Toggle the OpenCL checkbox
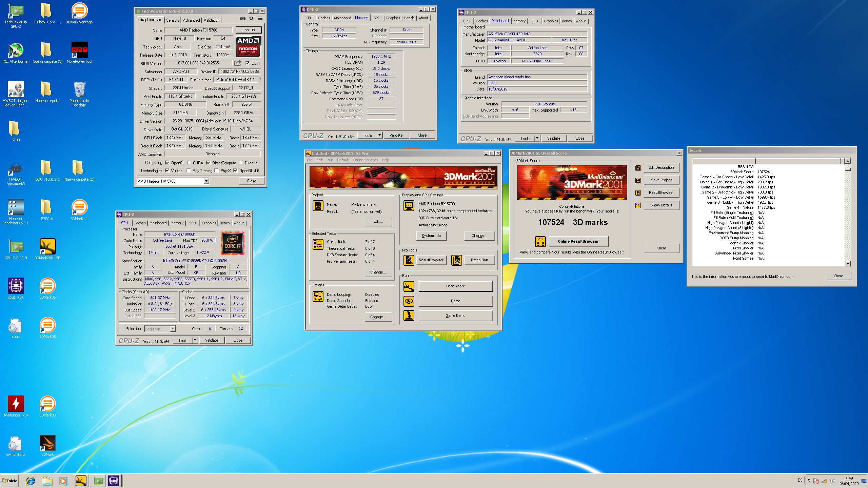The height and width of the screenshot is (488, 868). pyautogui.click(x=167, y=163)
